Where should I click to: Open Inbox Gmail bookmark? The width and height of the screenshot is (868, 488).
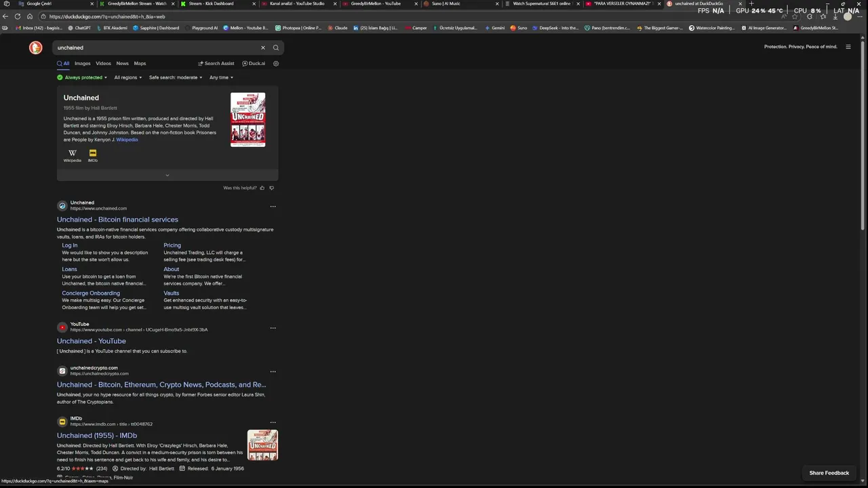point(39,28)
